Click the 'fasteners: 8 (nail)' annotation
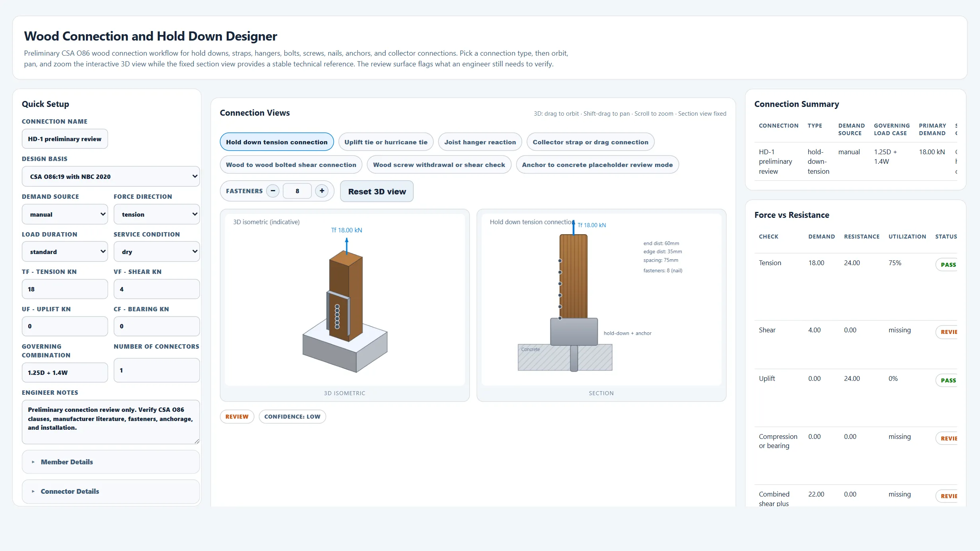The height and width of the screenshot is (551, 980). tap(663, 270)
